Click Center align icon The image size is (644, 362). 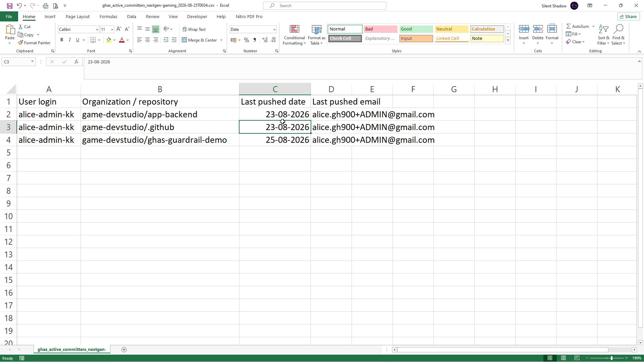tap(148, 40)
